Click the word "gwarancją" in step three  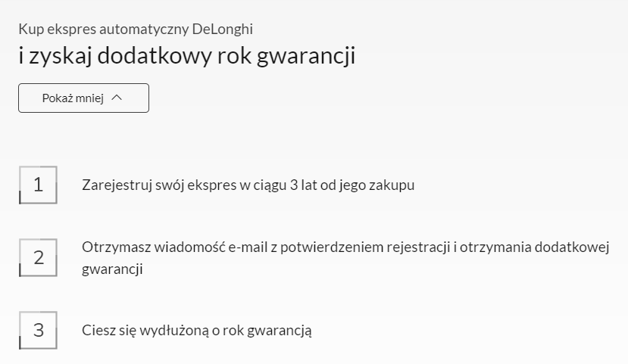click(x=280, y=331)
